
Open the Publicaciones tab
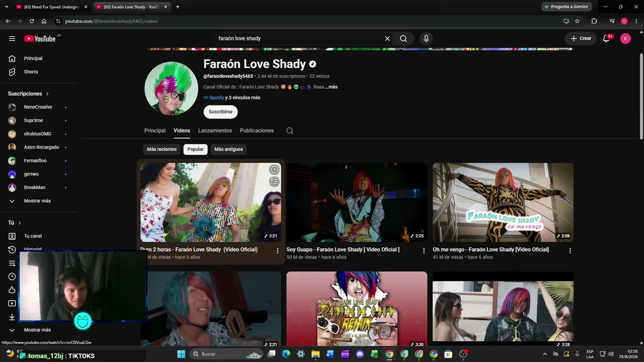257,131
